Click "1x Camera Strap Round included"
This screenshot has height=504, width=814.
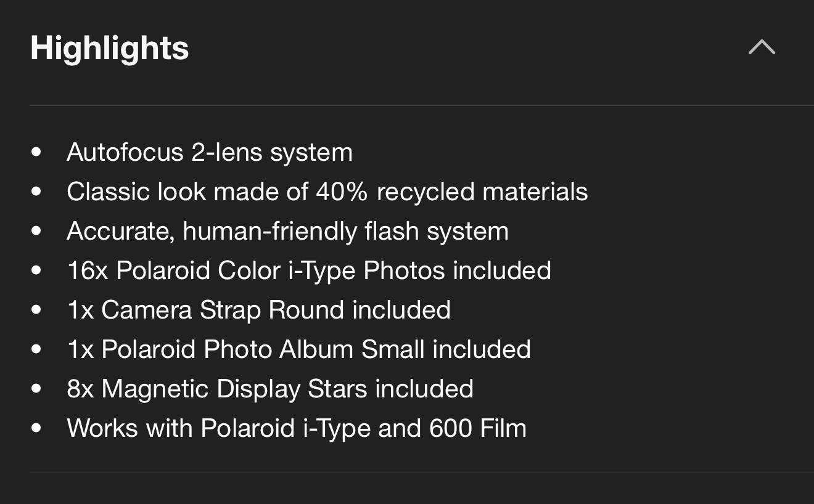pyautogui.click(x=258, y=310)
